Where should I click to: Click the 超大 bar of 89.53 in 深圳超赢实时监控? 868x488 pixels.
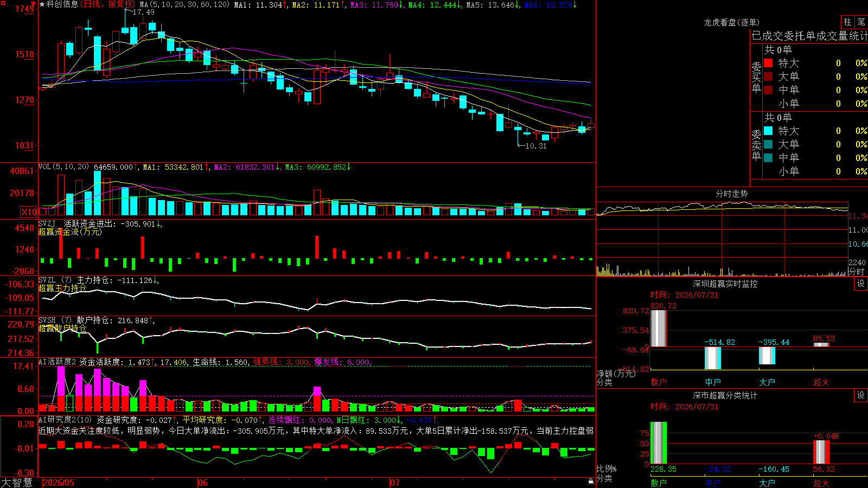[x=821, y=345]
